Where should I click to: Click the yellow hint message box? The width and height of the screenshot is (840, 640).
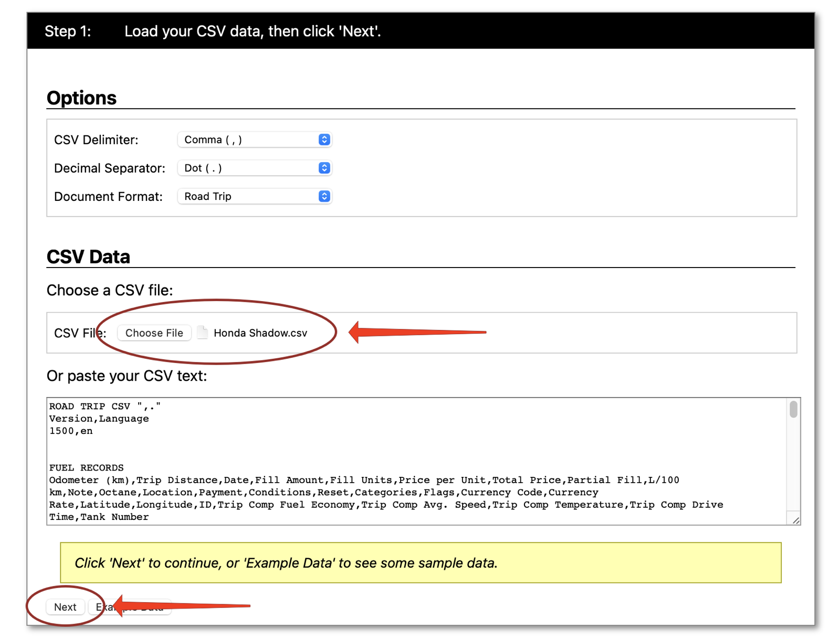[421, 563]
